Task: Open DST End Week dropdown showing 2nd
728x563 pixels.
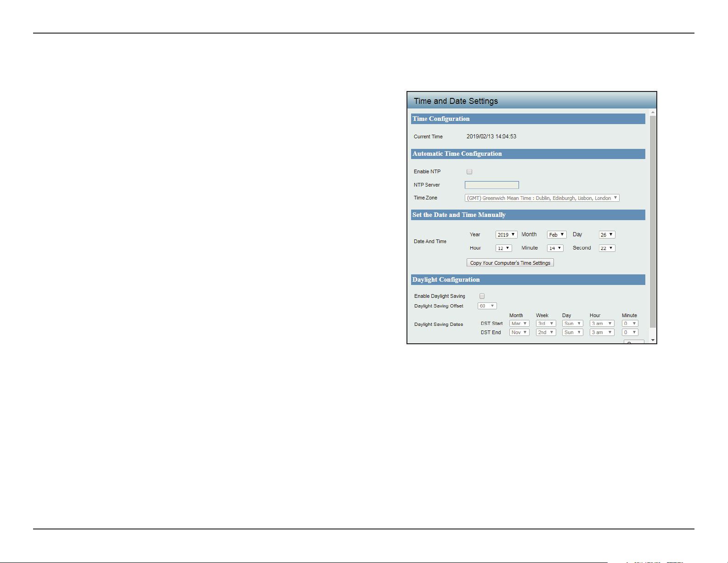Action: point(546,332)
